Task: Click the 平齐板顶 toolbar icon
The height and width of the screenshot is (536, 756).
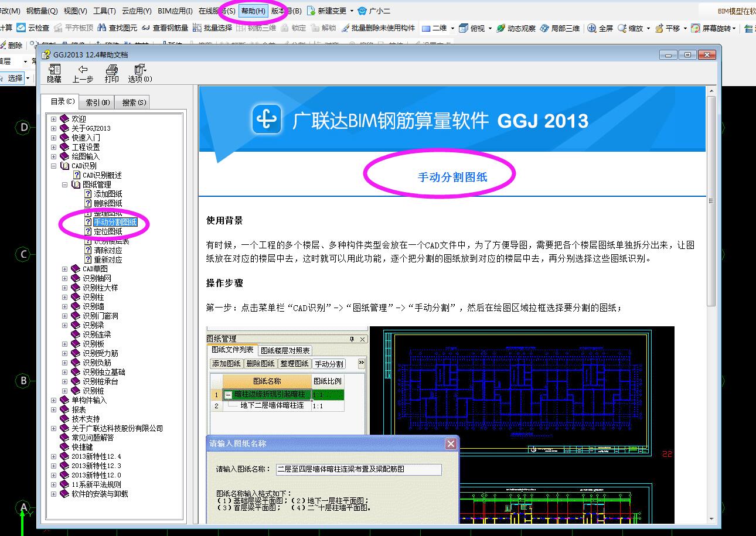Action: [x=59, y=28]
